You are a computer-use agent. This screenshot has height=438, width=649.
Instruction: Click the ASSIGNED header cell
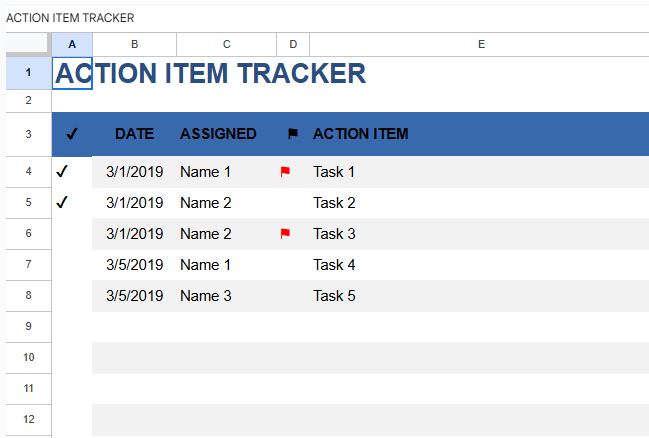(218, 134)
